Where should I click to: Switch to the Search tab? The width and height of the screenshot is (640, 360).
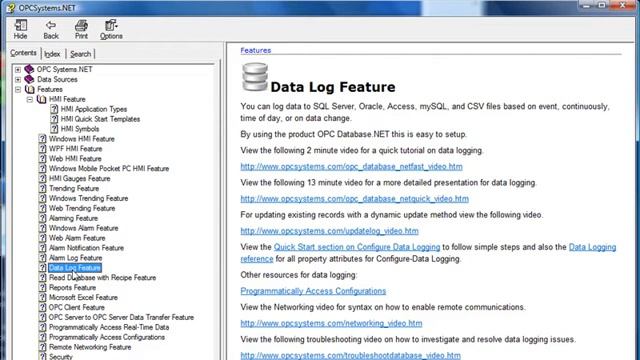(x=80, y=54)
